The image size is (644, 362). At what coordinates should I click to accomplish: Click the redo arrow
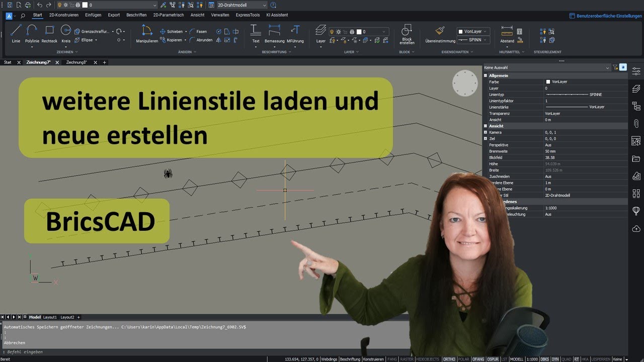click(49, 5)
